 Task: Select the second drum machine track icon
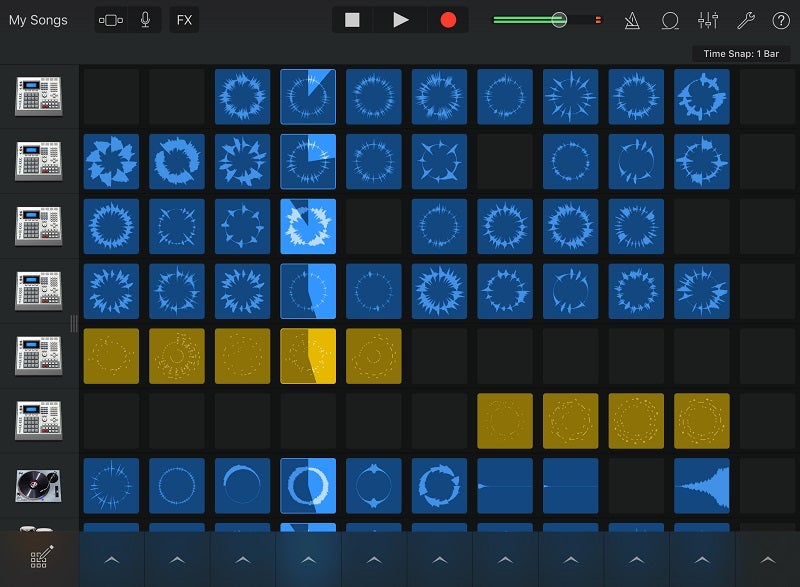39,161
